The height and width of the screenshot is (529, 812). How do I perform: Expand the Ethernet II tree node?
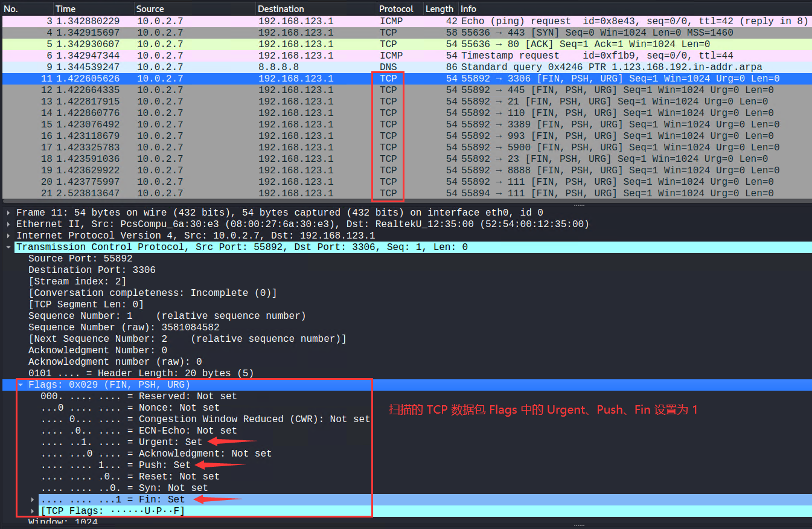[8, 224]
